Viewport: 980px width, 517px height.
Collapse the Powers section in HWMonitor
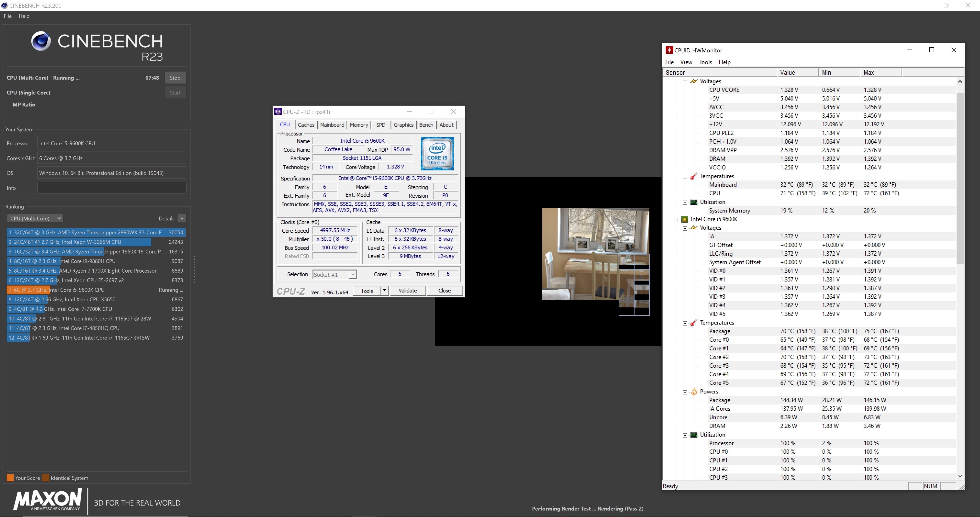click(x=685, y=392)
